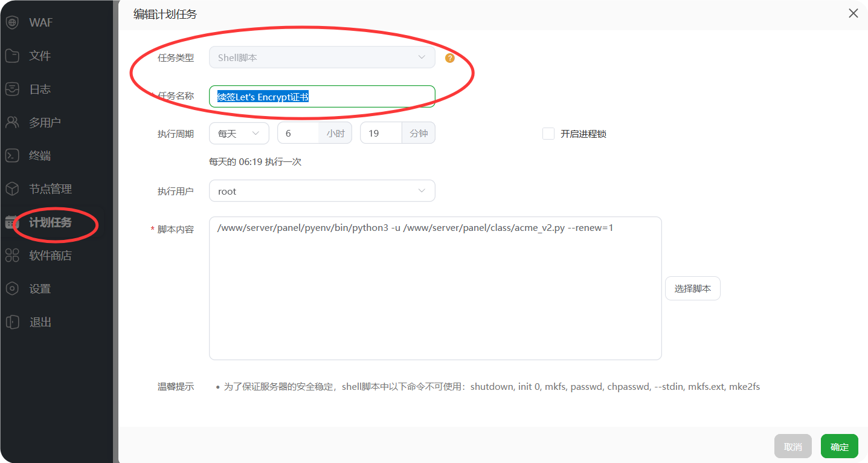
Task: Click the 任务类型 field label
Action: [x=176, y=57]
